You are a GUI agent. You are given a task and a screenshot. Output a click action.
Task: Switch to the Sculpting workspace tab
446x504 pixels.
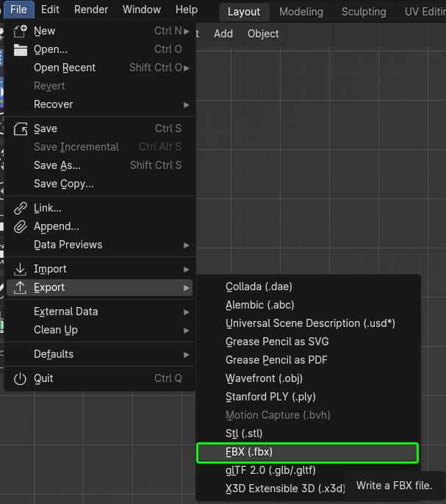click(364, 11)
